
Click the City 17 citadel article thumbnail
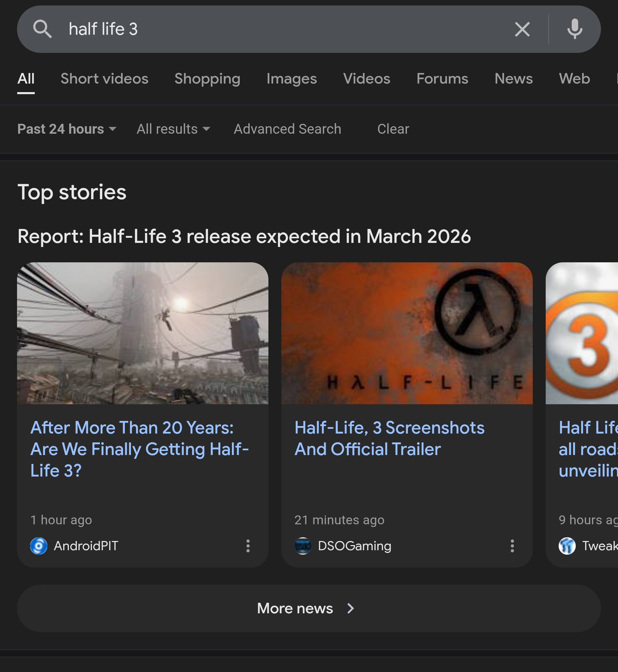pos(143,333)
